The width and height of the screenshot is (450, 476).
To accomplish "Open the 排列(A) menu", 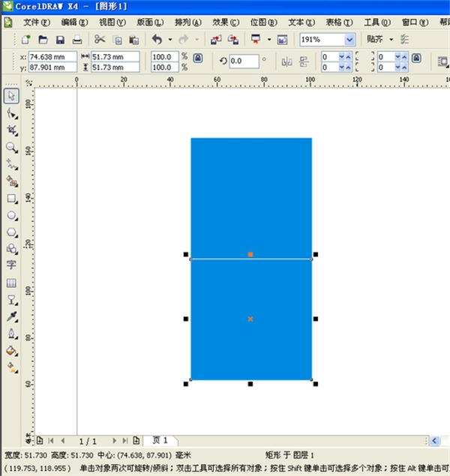I will pos(188,22).
